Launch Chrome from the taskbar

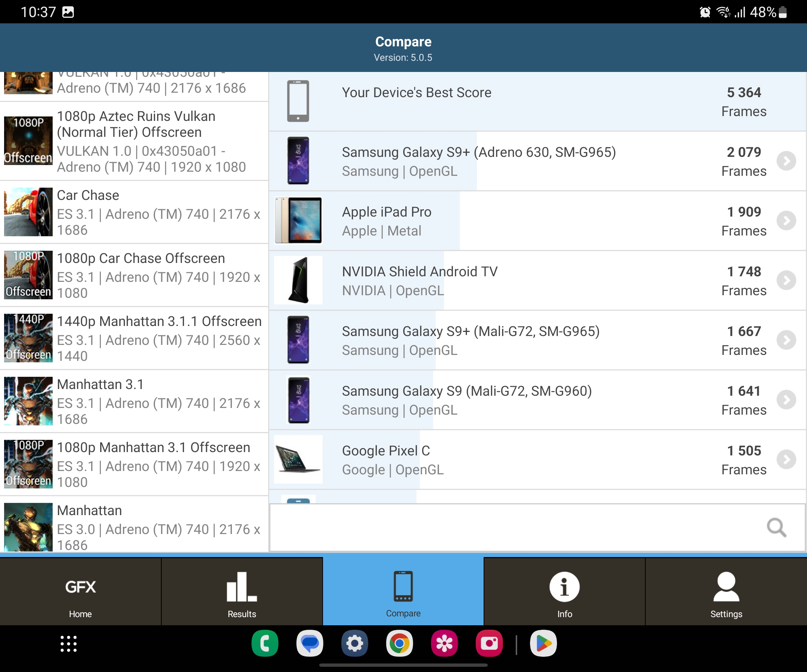point(399,643)
